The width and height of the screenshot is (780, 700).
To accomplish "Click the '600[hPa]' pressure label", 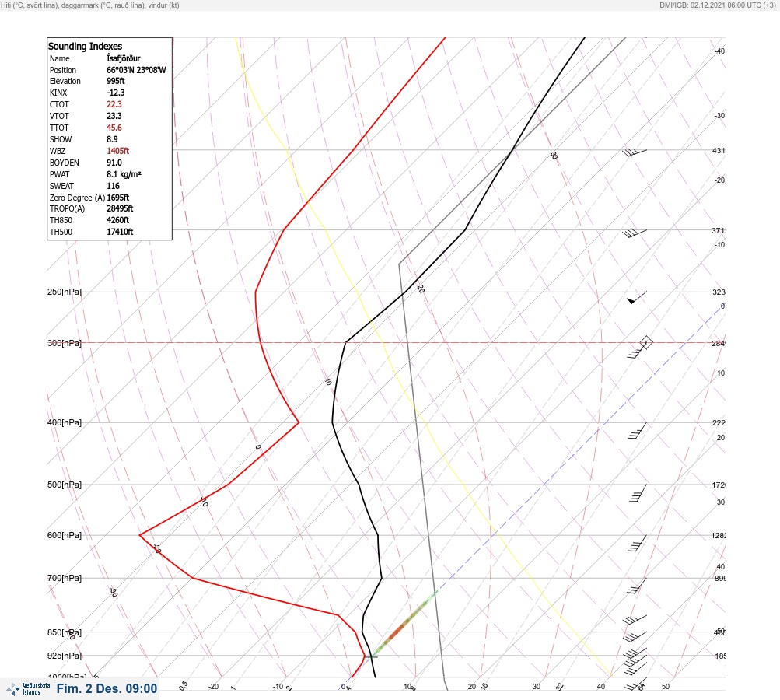I will point(65,535).
